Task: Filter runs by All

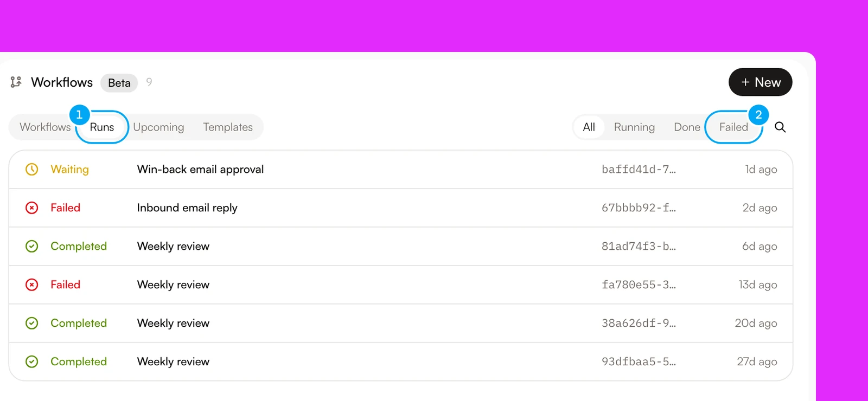Action: pos(589,127)
